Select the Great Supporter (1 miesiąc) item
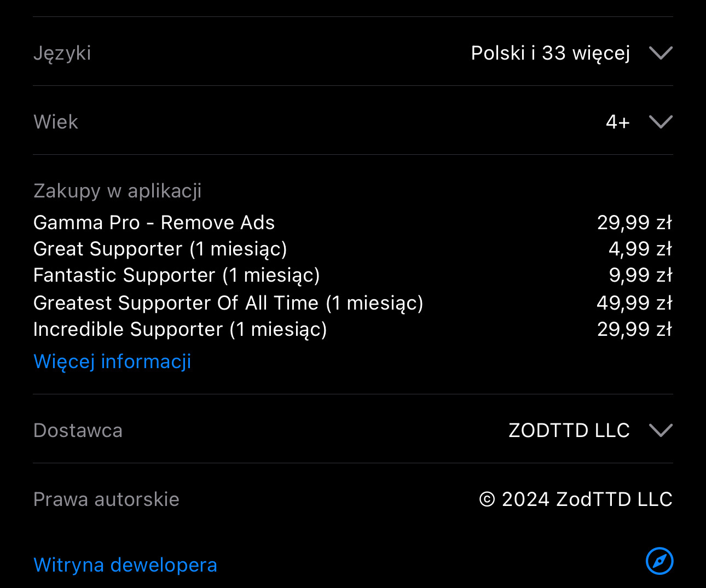Screen dimensions: 706x588 (x=160, y=249)
